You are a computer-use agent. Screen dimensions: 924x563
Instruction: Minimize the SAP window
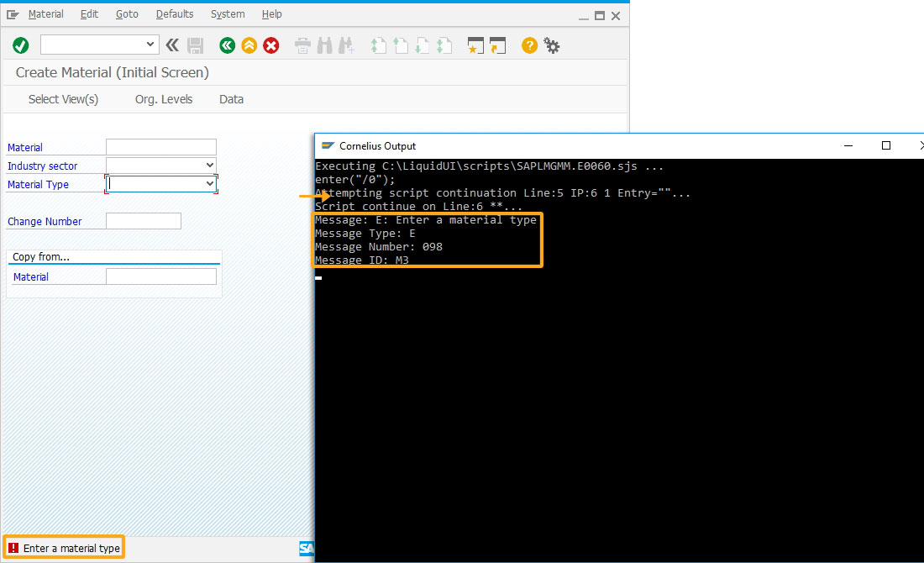coord(584,17)
